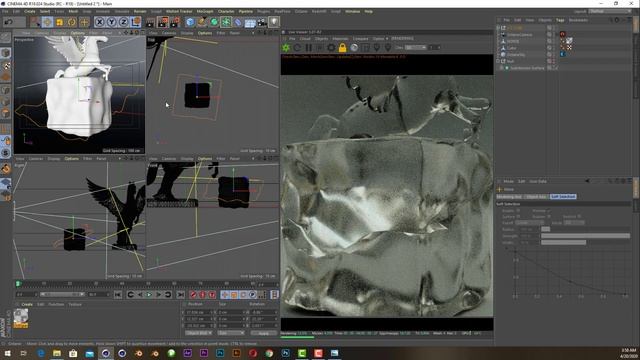Click the render region icon in Live Viewer
The image size is (640, 360).
coord(365,48)
